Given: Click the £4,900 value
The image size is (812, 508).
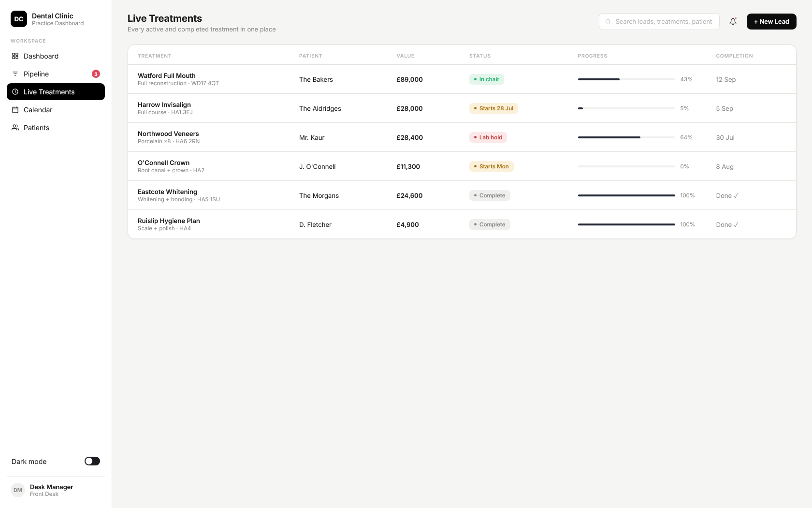Looking at the screenshot, I should click(x=408, y=224).
